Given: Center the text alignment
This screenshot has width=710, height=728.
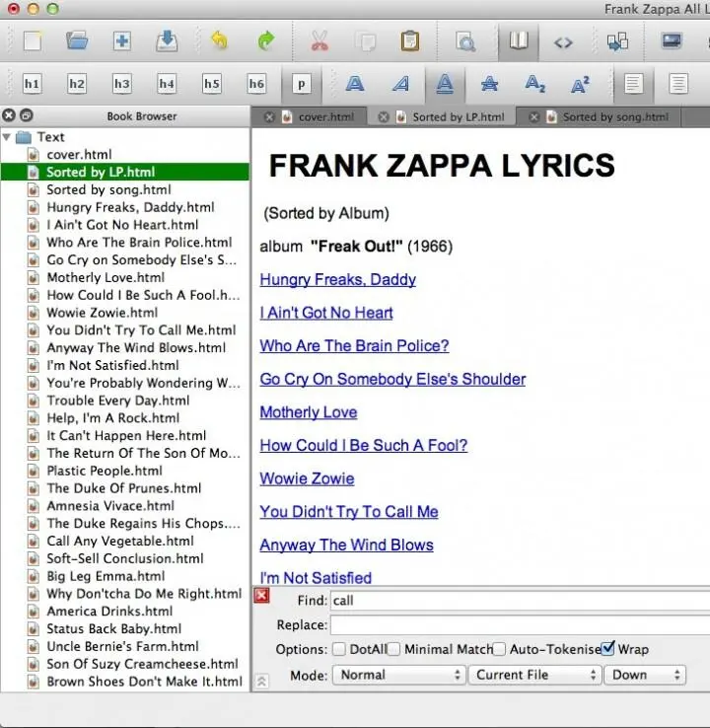Looking at the screenshot, I should click(x=678, y=84).
